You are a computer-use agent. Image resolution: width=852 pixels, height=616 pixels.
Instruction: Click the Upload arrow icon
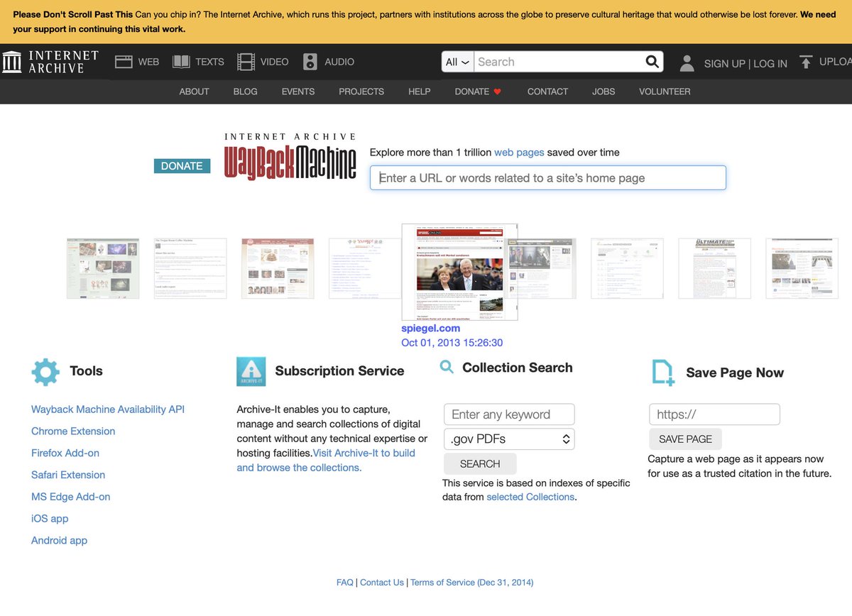pyautogui.click(x=806, y=62)
